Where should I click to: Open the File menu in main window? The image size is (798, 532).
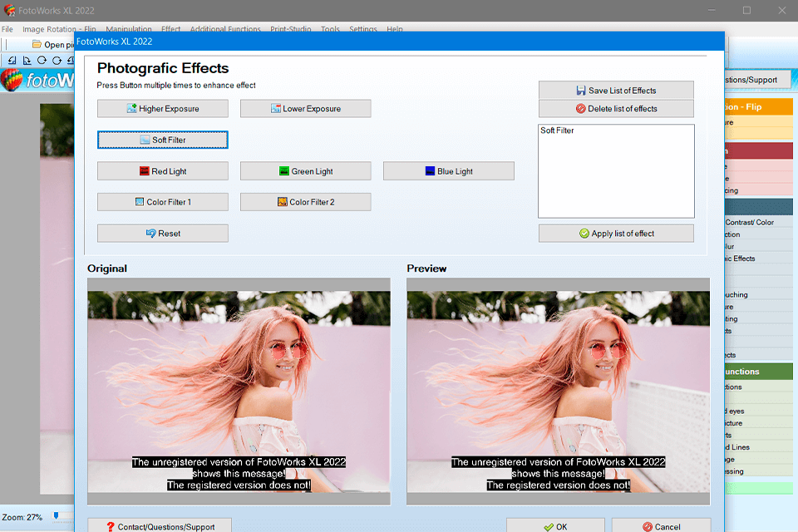click(x=7, y=29)
